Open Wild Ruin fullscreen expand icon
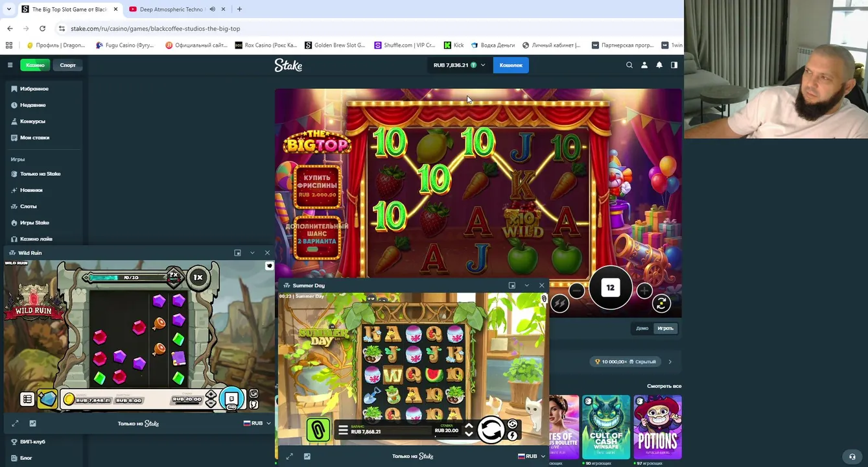Screen dimensions: 868x467 [x=16, y=424]
